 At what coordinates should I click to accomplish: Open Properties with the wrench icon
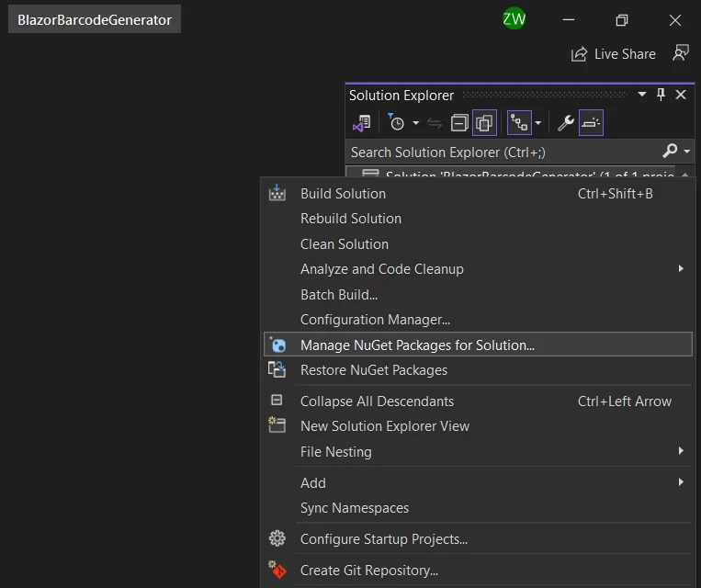tap(566, 123)
